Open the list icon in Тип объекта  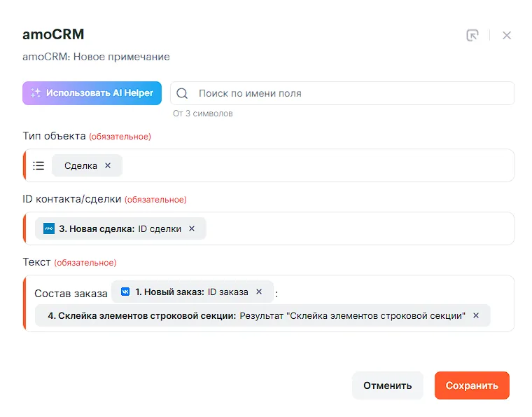(x=38, y=165)
